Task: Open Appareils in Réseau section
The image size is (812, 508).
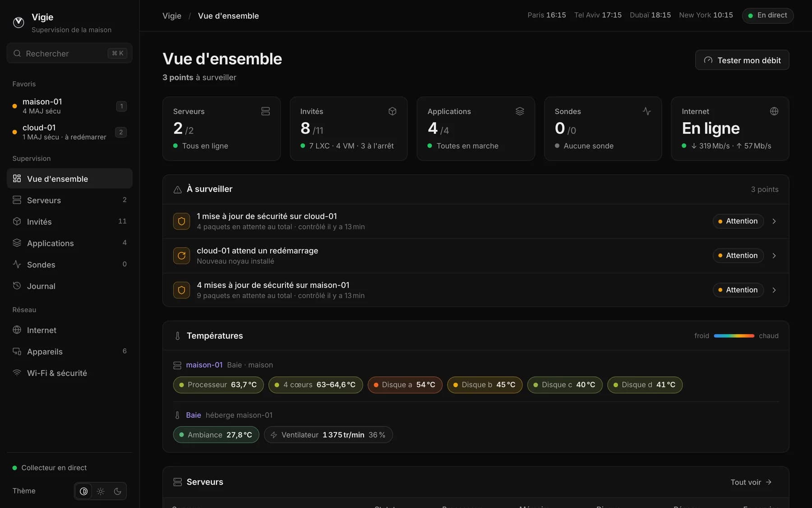Action: pos(69,351)
